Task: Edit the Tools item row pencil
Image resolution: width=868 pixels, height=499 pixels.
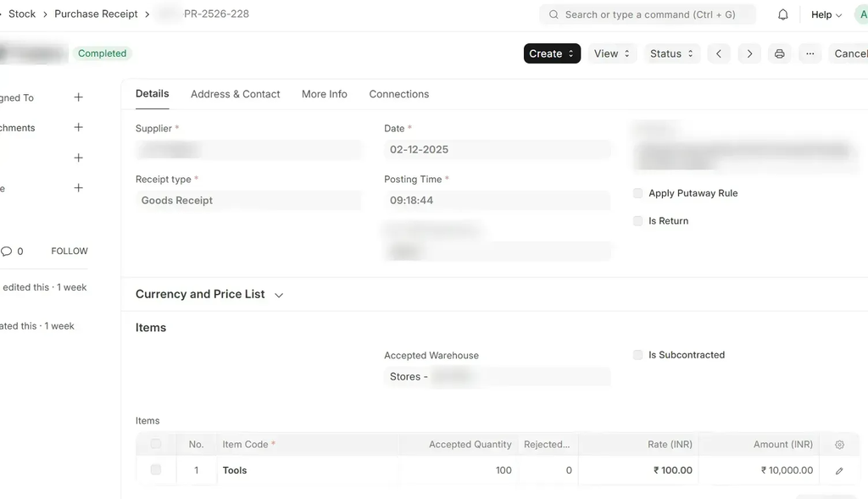Action: [839, 470]
